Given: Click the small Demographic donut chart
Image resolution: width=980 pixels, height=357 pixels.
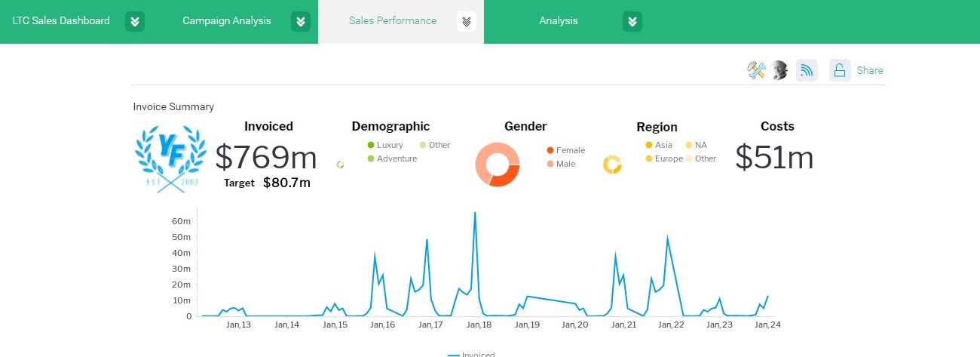Looking at the screenshot, I should pyautogui.click(x=340, y=165).
